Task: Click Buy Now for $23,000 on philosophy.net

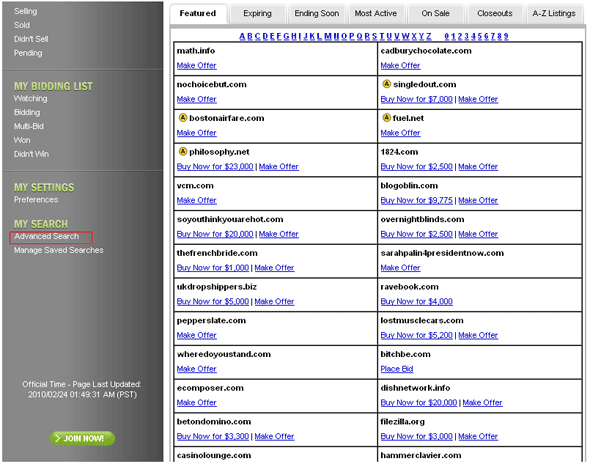Action: click(215, 167)
